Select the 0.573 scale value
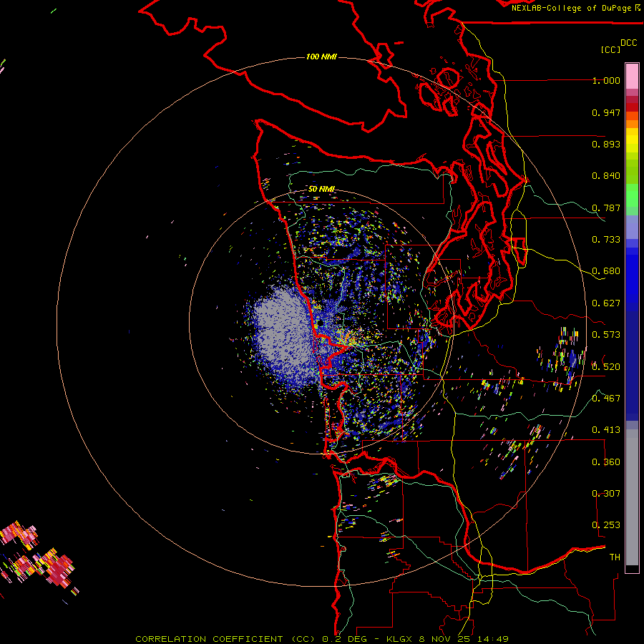This screenshot has height=644, width=644. 606,335
